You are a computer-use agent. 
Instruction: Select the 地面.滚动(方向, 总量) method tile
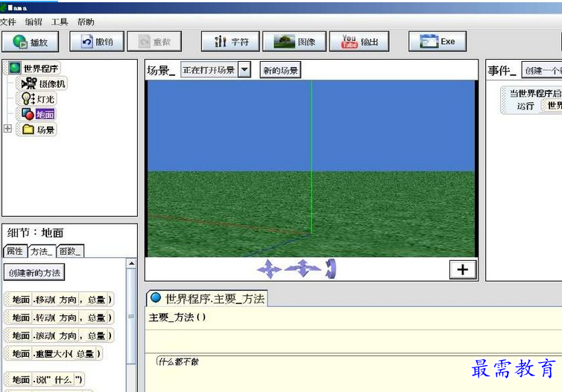60,335
